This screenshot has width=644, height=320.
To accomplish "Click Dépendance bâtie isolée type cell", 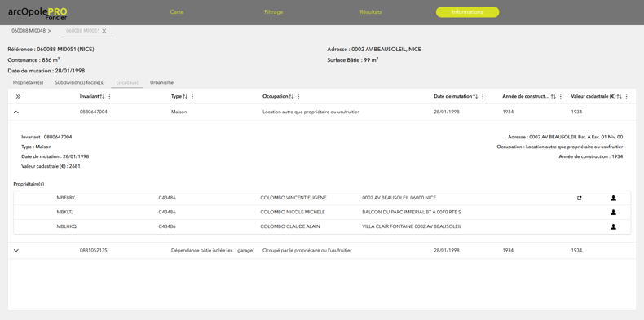I will pos(213,250).
